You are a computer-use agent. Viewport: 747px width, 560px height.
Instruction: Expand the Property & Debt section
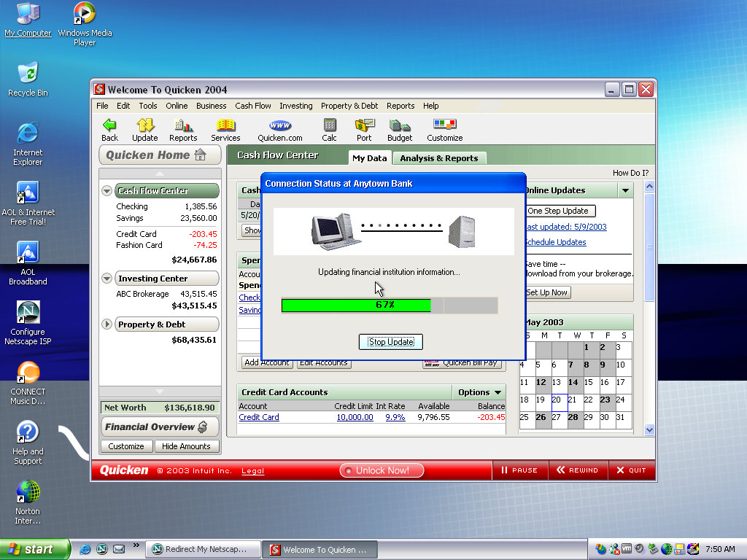coord(107,324)
